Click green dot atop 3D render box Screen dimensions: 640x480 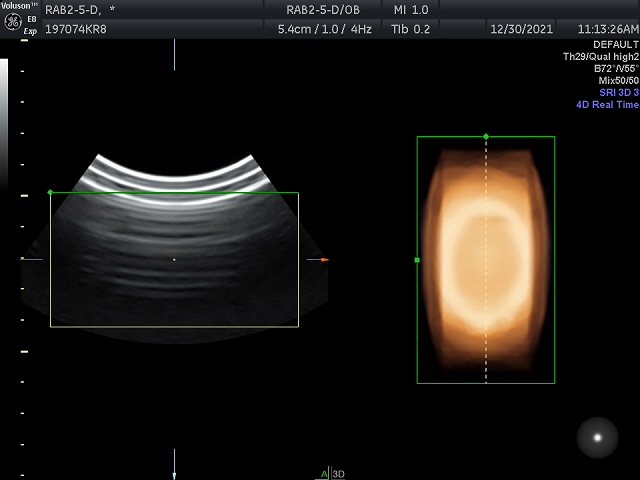[486, 136]
